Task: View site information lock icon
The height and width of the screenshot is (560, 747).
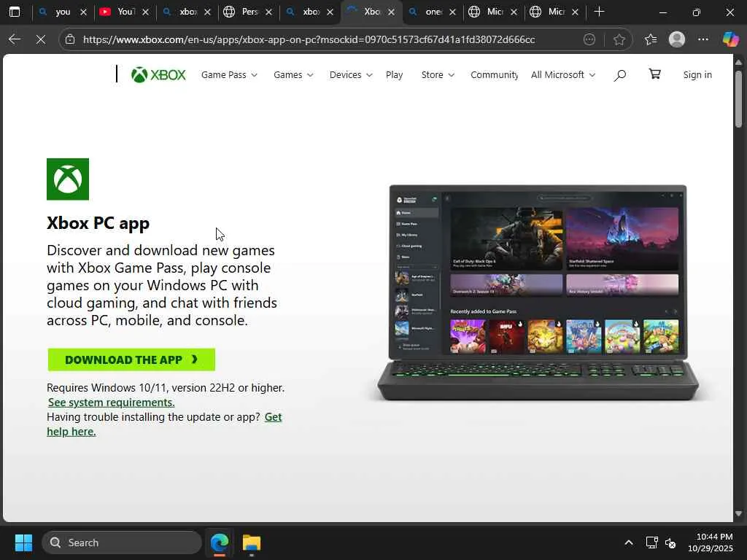Action: [70, 39]
